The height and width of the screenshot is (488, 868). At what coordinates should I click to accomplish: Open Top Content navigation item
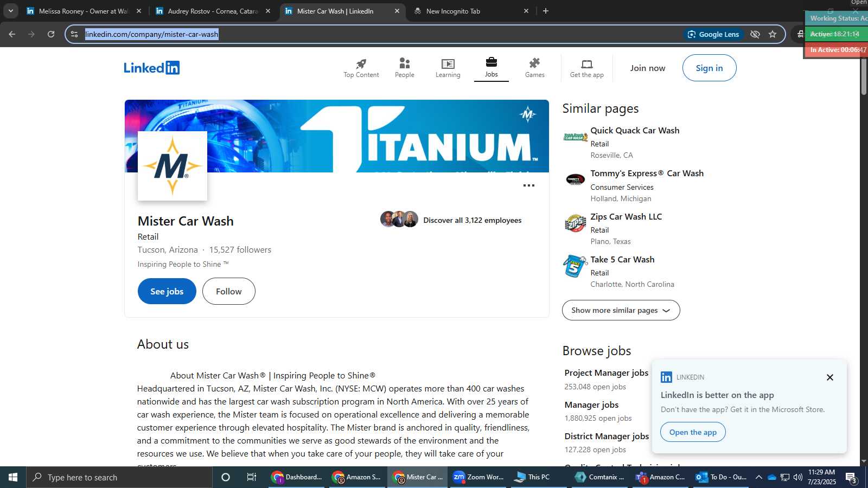[x=361, y=68]
